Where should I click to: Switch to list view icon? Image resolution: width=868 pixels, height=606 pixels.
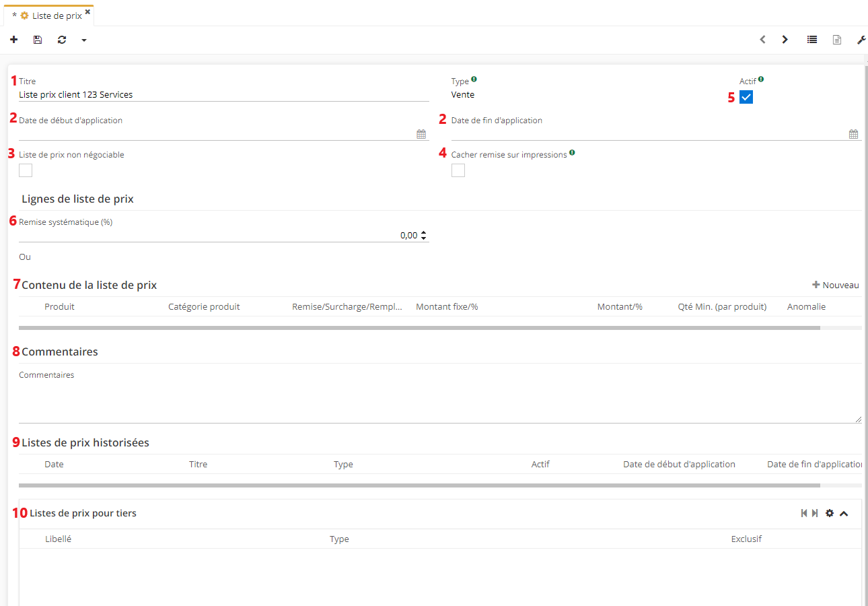tap(812, 40)
